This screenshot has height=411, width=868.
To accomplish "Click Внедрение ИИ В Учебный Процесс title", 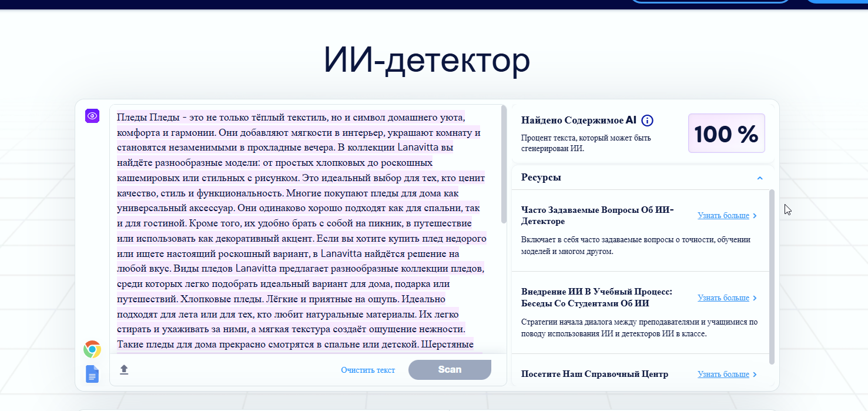I will click(596, 298).
